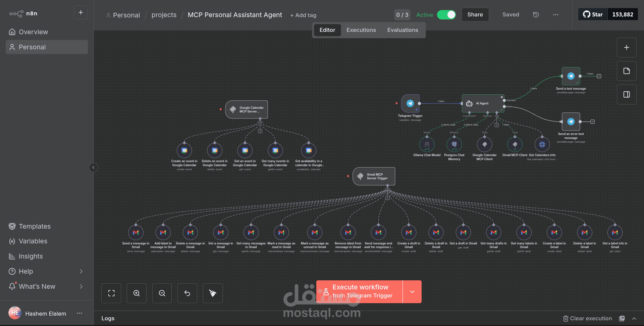Click the MCP Personal Assistant Agent workflow title
Image resolution: width=644 pixels, height=326 pixels.
[x=235, y=15]
